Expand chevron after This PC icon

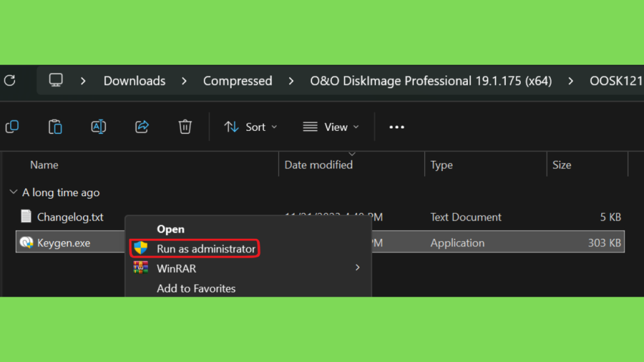84,81
